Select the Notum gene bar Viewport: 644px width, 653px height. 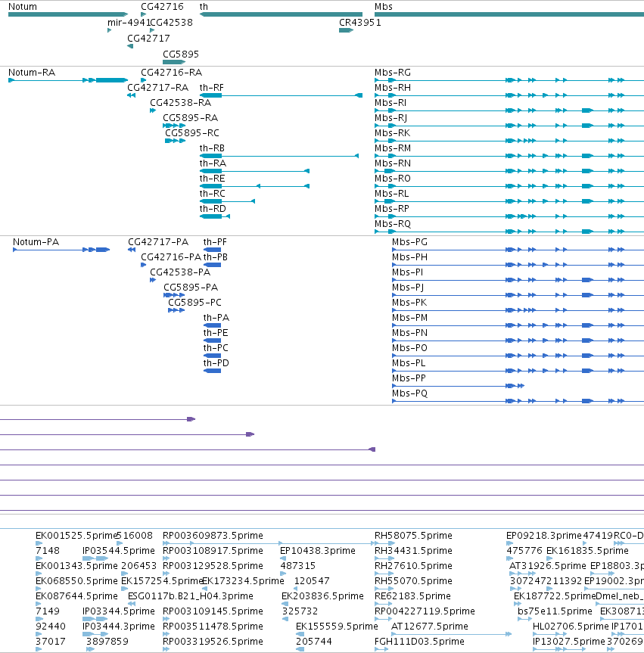(68, 14)
